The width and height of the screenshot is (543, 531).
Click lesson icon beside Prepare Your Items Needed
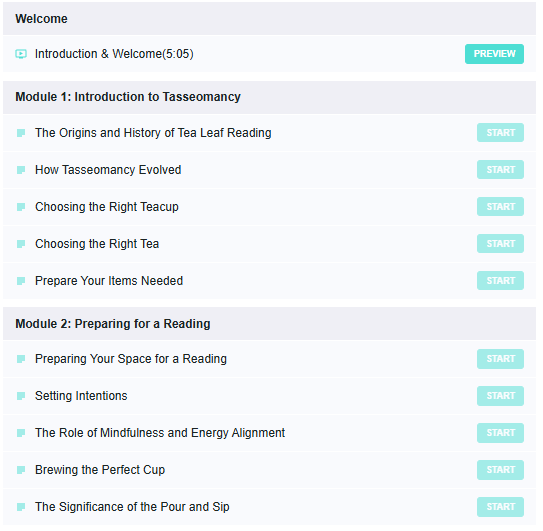21,281
